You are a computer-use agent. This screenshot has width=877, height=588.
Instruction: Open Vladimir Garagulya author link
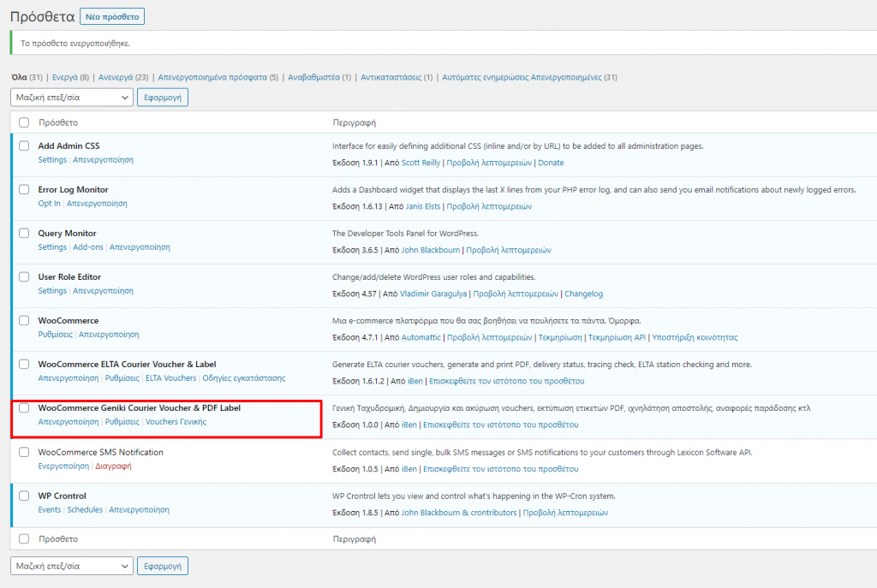click(x=433, y=294)
